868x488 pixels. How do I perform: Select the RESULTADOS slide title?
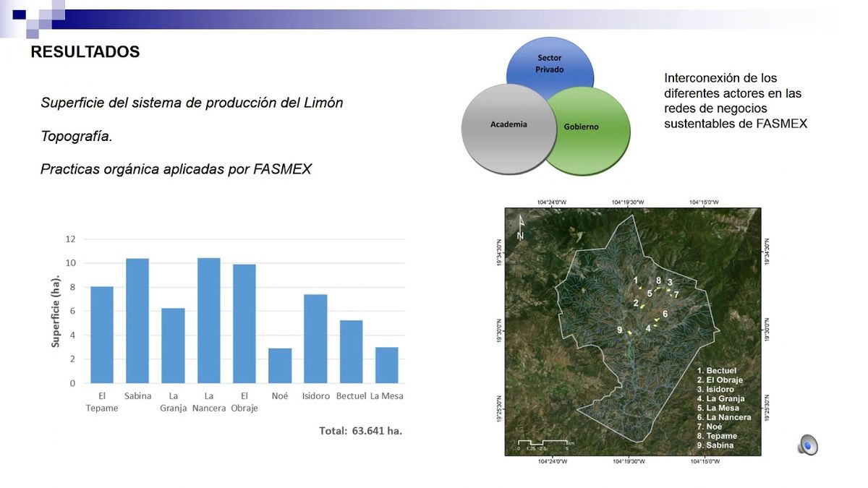[x=85, y=52]
